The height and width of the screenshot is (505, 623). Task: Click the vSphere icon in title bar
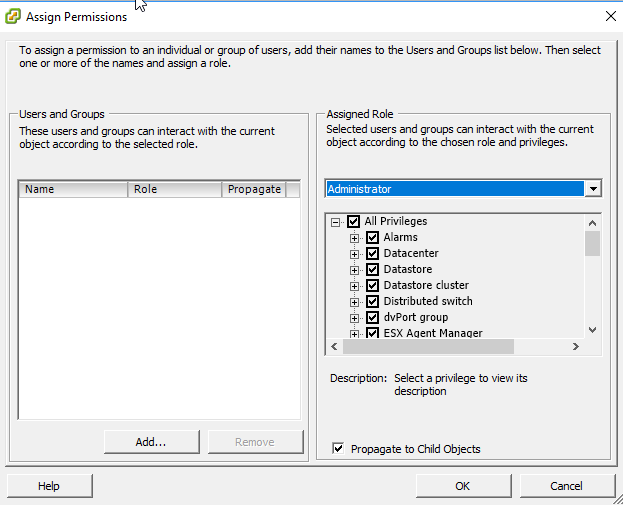click(x=12, y=17)
